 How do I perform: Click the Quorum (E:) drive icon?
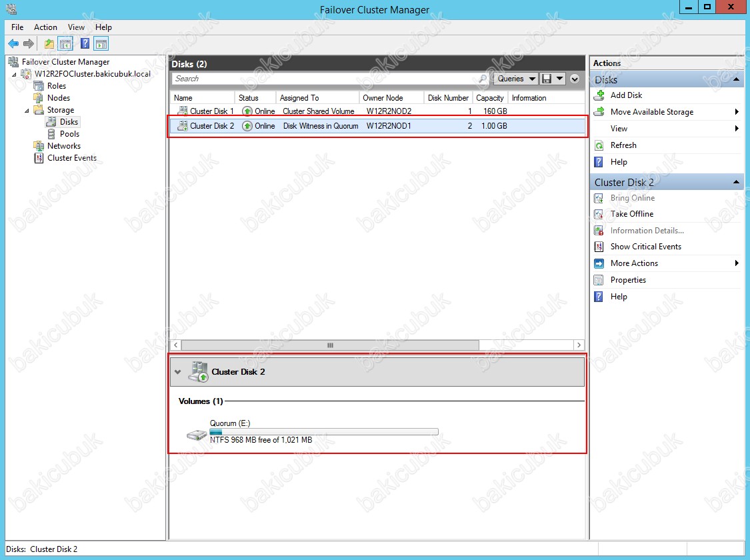click(x=197, y=434)
